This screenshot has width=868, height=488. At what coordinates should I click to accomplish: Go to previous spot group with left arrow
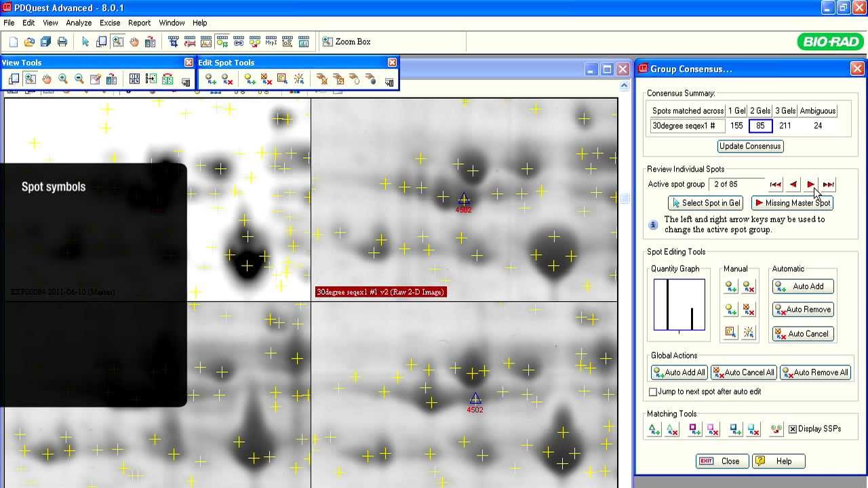[x=793, y=184]
